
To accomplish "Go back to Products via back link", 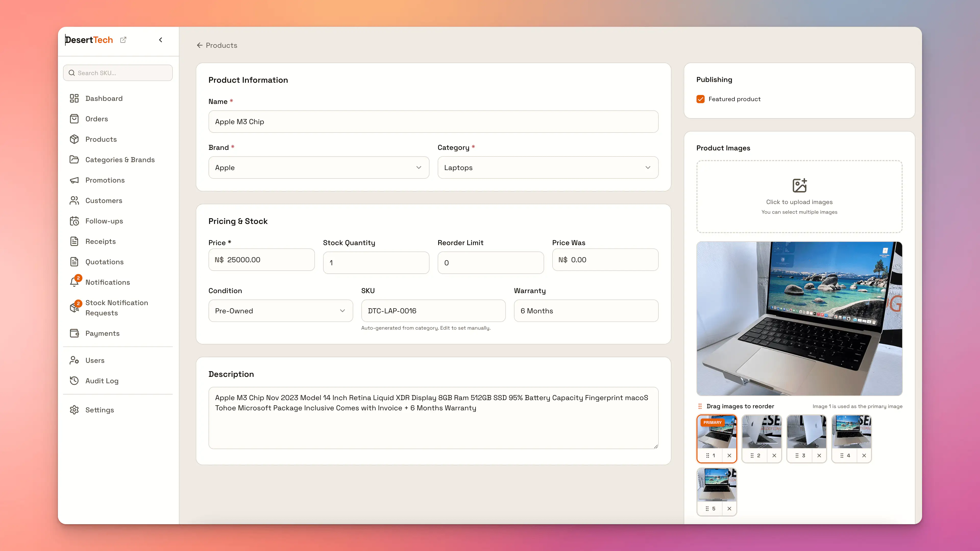I will click(x=217, y=45).
